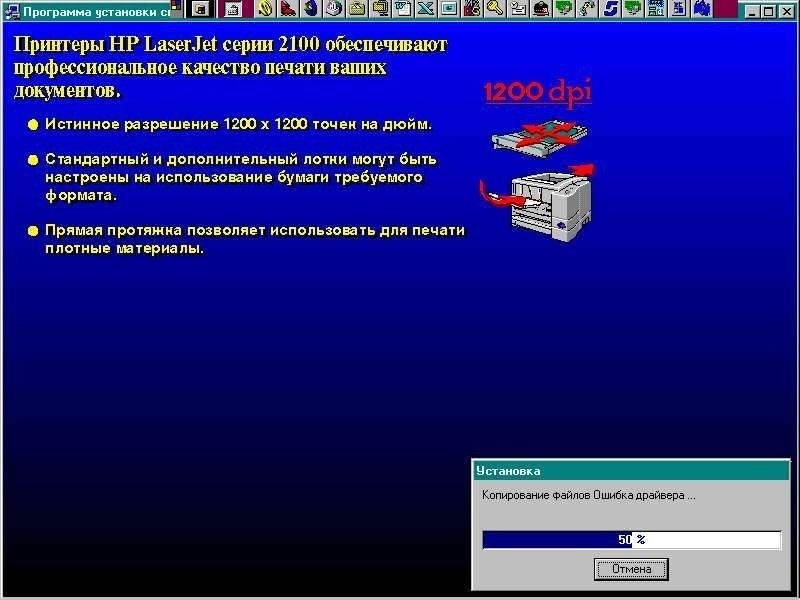Open the multicolored squares icon near title
Screen dimensions: 800x600
[x=177, y=9]
